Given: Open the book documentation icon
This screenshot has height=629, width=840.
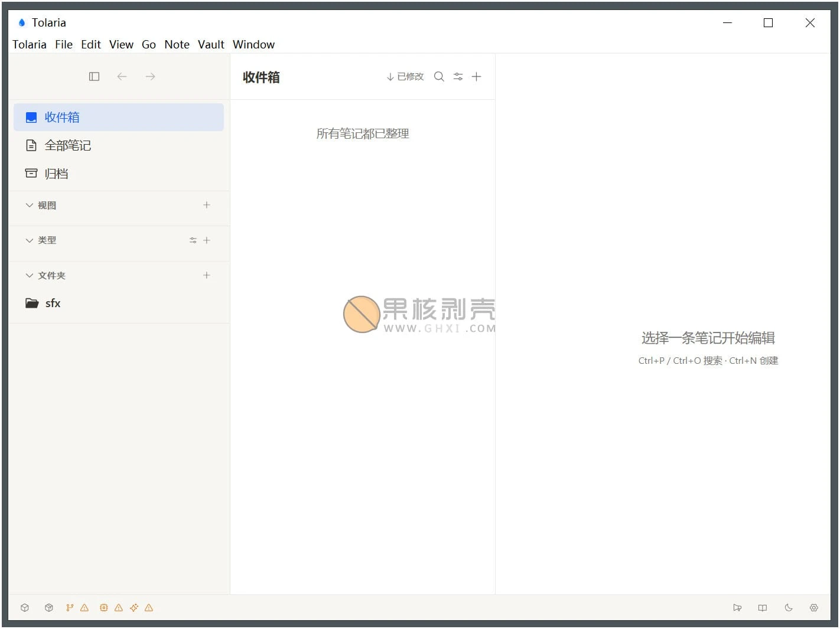Looking at the screenshot, I should click(763, 608).
